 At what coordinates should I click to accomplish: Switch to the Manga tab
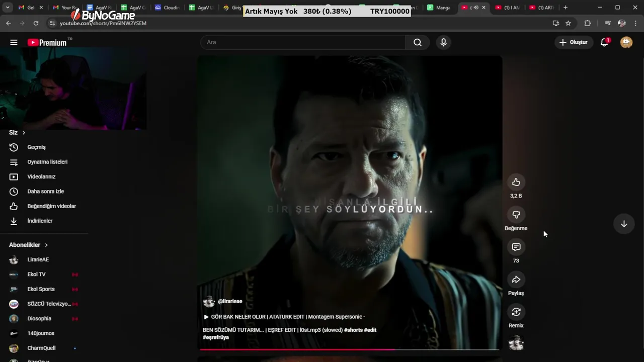[x=439, y=8]
